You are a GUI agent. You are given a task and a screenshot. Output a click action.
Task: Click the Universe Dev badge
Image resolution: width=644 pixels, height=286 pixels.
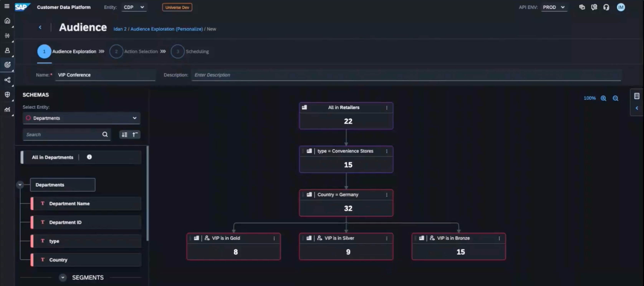click(177, 7)
